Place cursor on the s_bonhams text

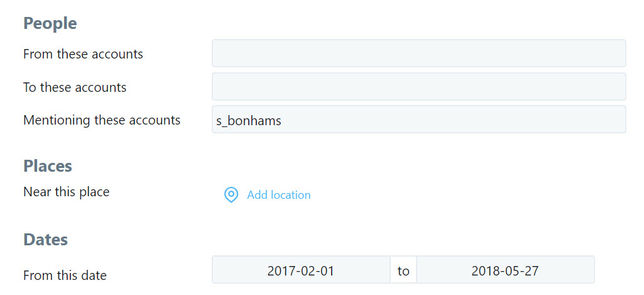pos(248,121)
